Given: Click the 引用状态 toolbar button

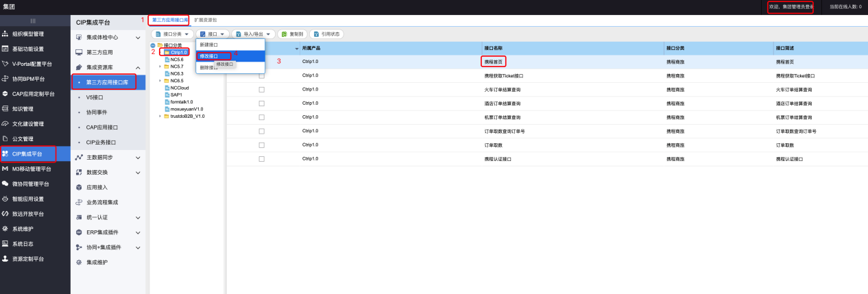Looking at the screenshot, I should 326,34.
